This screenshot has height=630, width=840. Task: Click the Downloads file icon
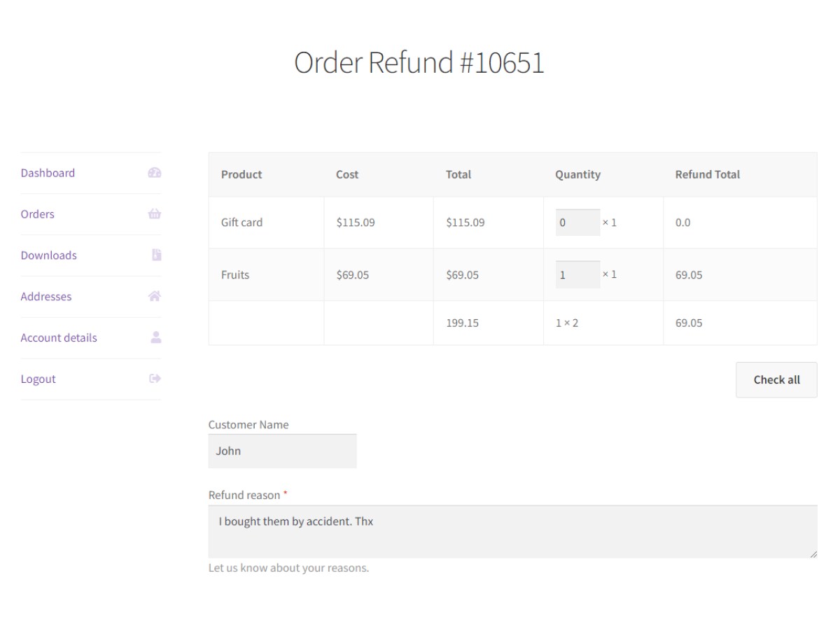[x=157, y=255]
